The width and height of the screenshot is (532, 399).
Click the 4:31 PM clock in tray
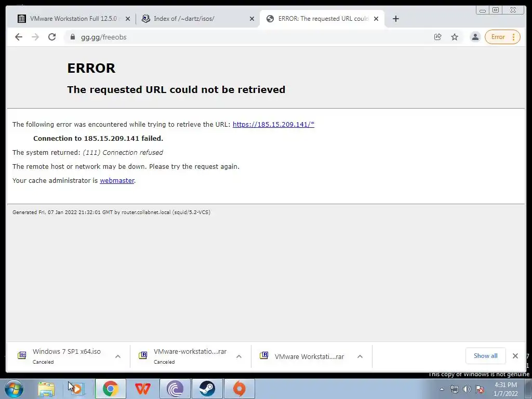pos(506,389)
